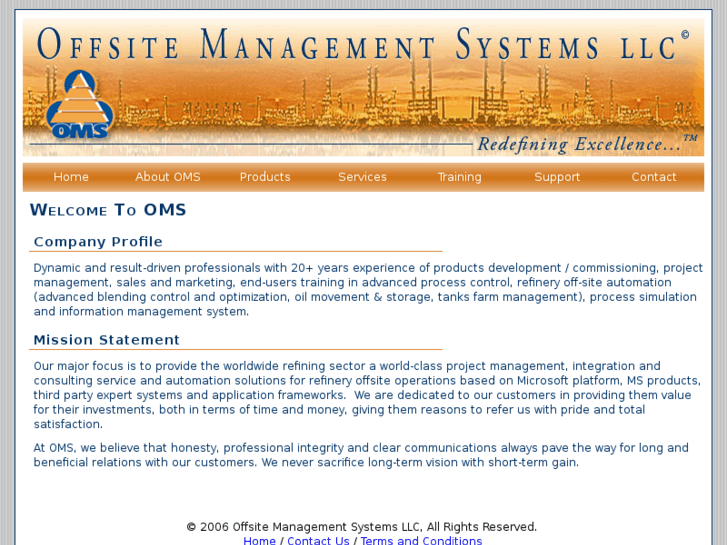
Task: Click the paragraph starting "Dynamic and result-driven"
Action: coord(368,289)
